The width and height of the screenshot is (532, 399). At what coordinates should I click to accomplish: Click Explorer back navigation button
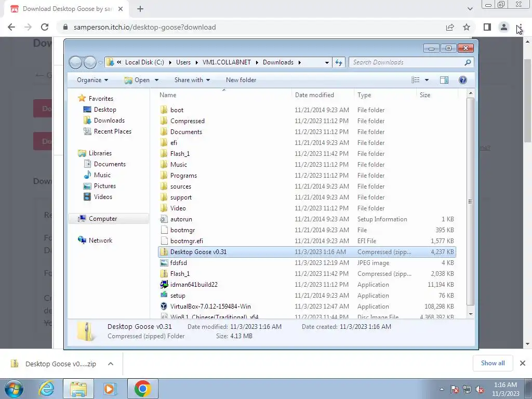(76, 62)
